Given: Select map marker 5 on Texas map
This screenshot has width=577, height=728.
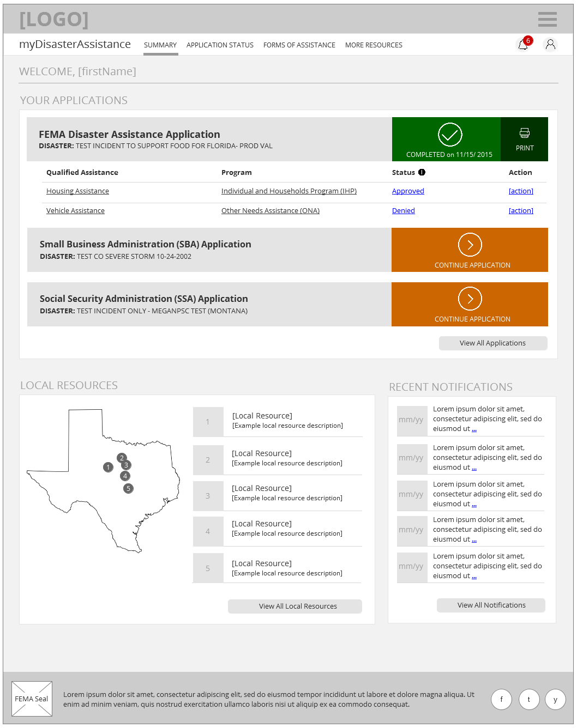Looking at the screenshot, I should click(128, 488).
